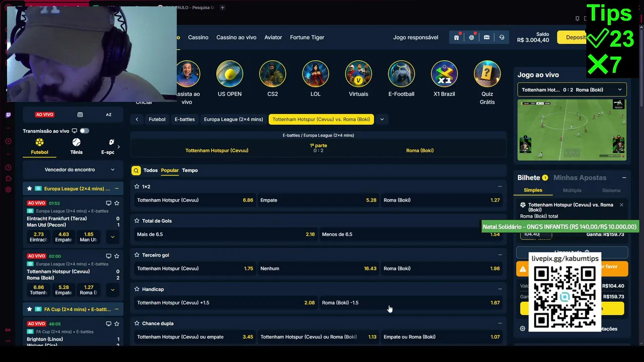644x362 pixels.
Task: Open the A-Z sports list icon
Action: (108, 115)
